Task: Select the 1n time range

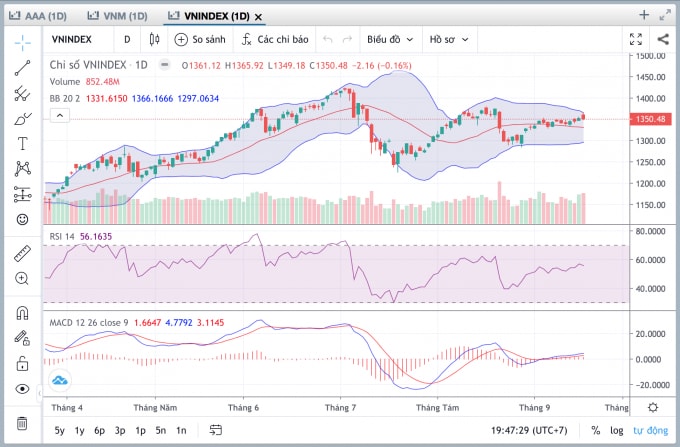Action: 181,431
